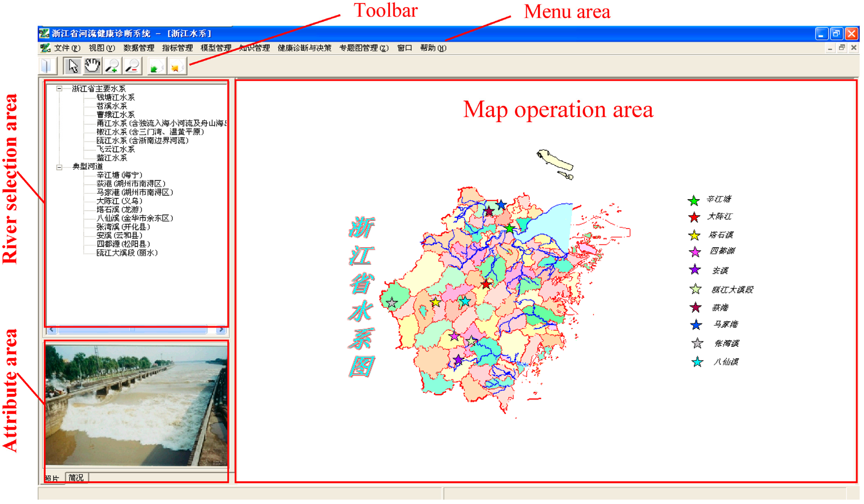Collapse the 典型河道 tree node
Screen dimensions: 864x504
pyautogui.click(x=59, y=168)
